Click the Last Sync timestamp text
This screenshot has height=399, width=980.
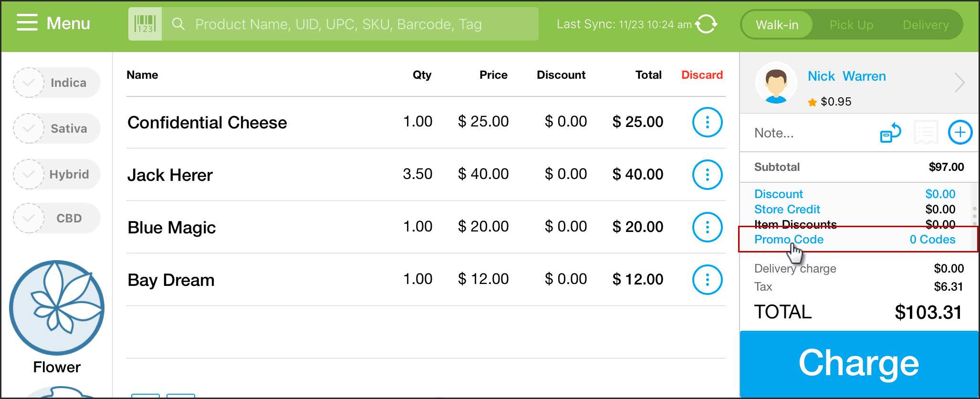[x=624, y=24]
